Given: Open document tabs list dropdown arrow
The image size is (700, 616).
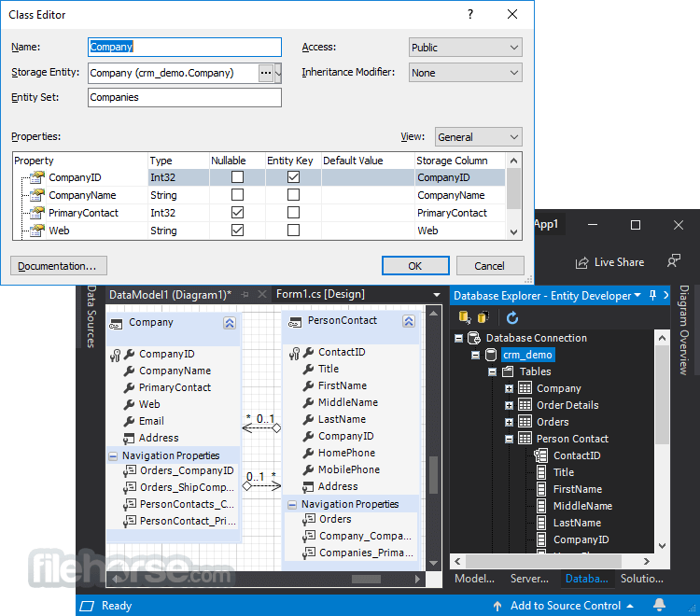Looking at the screenshot, I should (x=437, y=295).
